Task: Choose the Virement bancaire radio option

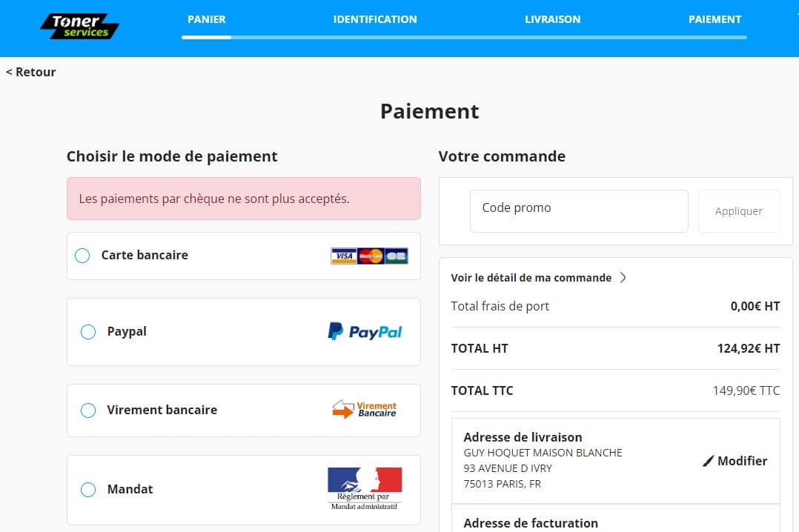Action: 88,410
